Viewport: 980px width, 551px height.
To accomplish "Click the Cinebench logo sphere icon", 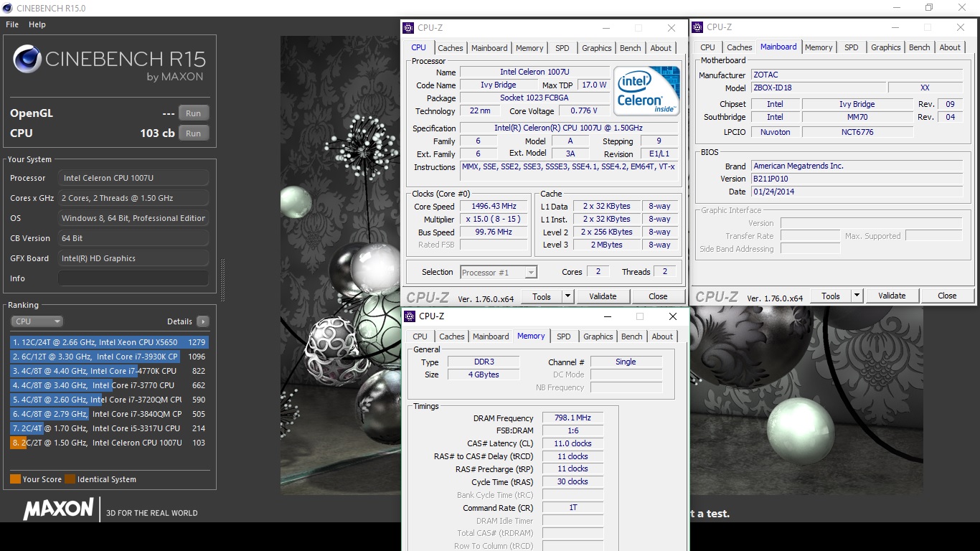I will coord(27,59).
